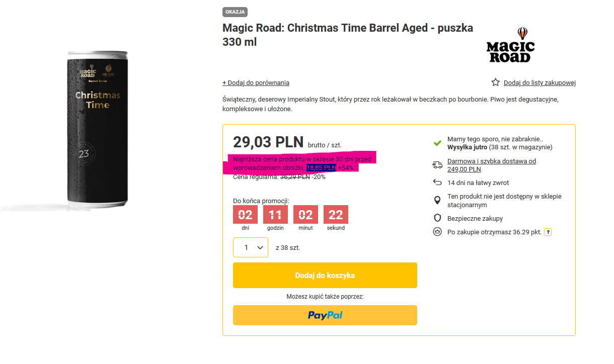Click the store location pin icon
The width and height of the screenshot is (614, 364).
tap(437, 200)
